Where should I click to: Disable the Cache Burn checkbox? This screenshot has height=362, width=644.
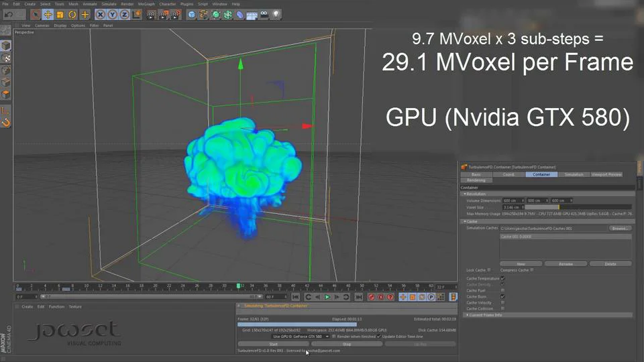pyautogui.click(x=502, y=296)
